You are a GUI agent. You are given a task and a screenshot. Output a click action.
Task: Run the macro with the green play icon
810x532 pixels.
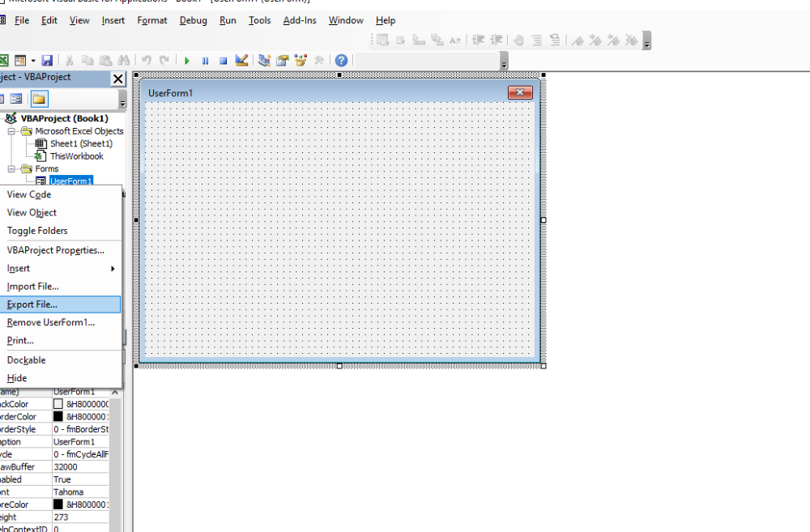pyautogui.click(x=187, y=61)
